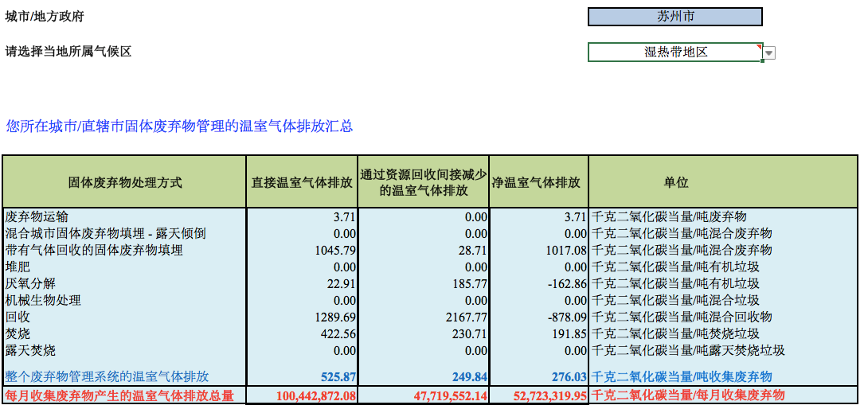868x409 pixels.
Task: Select the 城市/地方政府 label
Action: (45, 17)
